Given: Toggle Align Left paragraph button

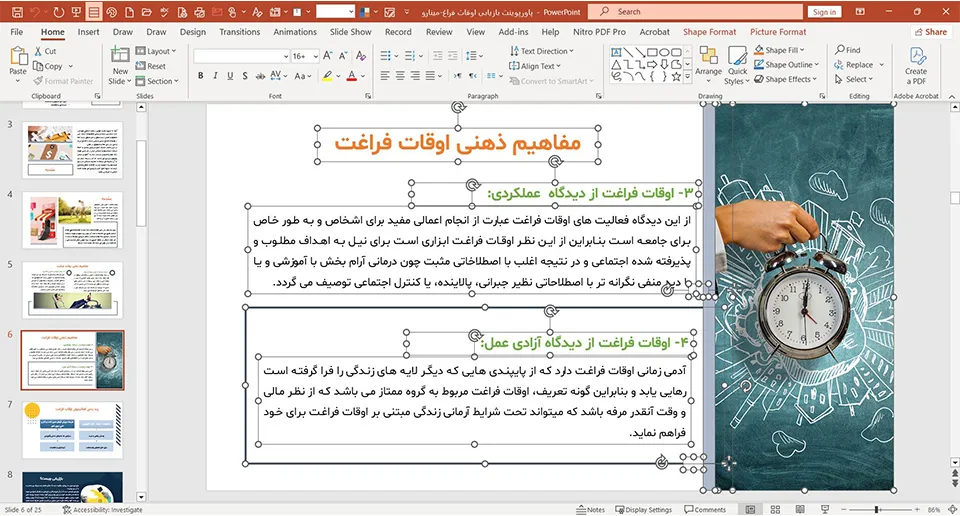Looking at the screenshot, I should coord(384,76).
